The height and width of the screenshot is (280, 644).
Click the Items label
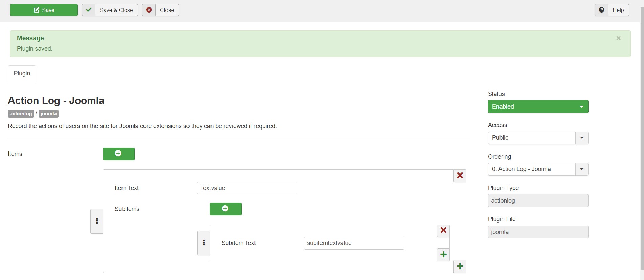click(x=15, y=154)
